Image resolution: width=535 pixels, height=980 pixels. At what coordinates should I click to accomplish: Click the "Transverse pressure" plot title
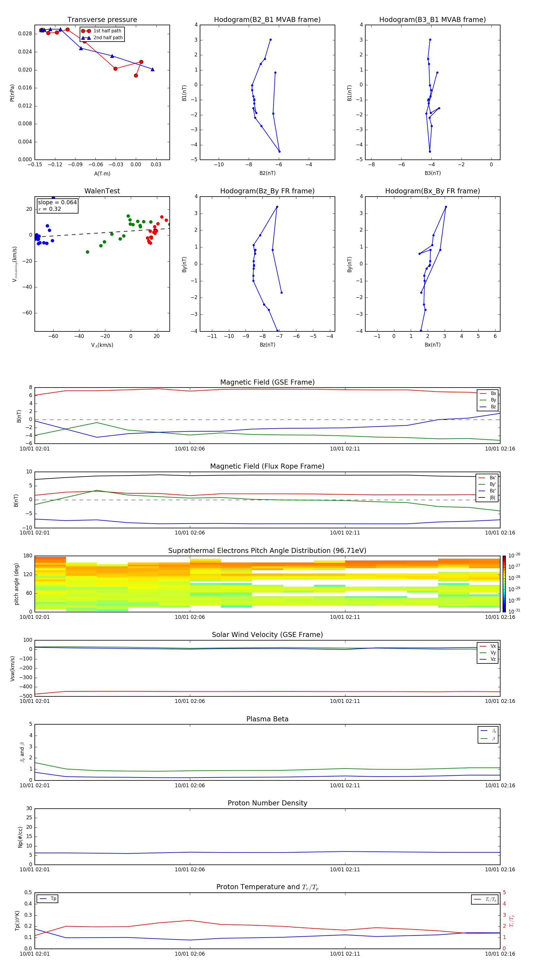[102, 19]
